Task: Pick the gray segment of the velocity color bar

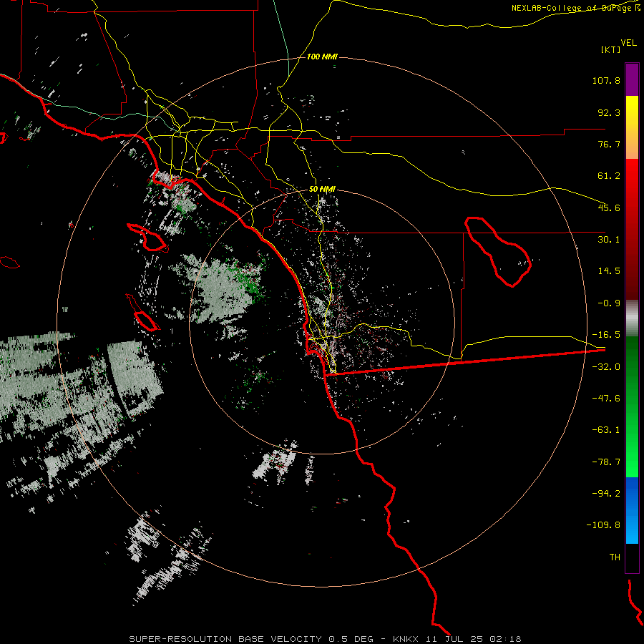Action: (x=632, y=318)
